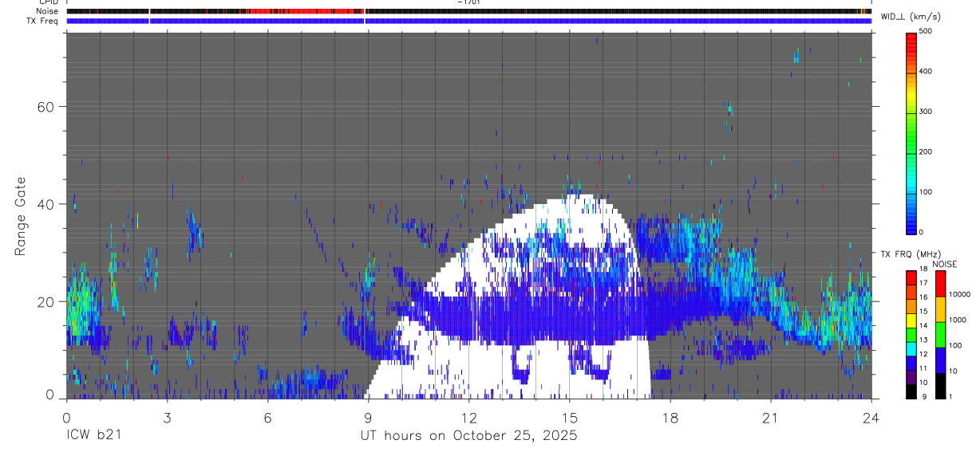Click the "NOISE" legend title
980x452 pixels.
tap(944, 264)
